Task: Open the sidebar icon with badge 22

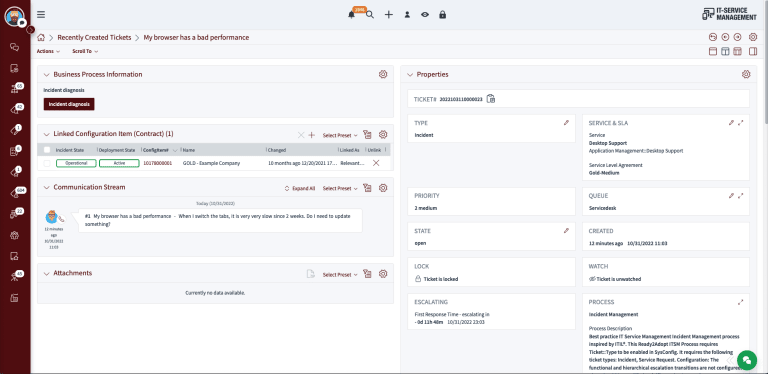Action: pyautogui.click(x=15, y=214)
